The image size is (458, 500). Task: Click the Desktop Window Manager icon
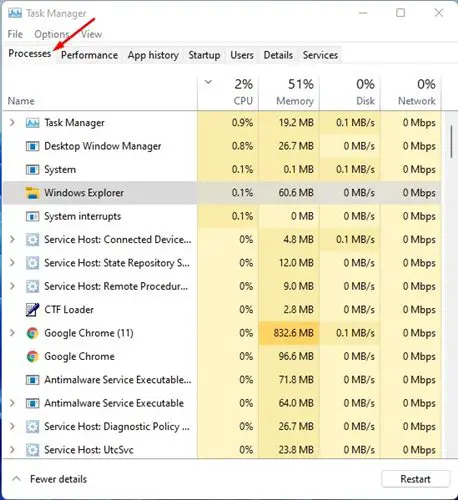click(x=32, y=146)
